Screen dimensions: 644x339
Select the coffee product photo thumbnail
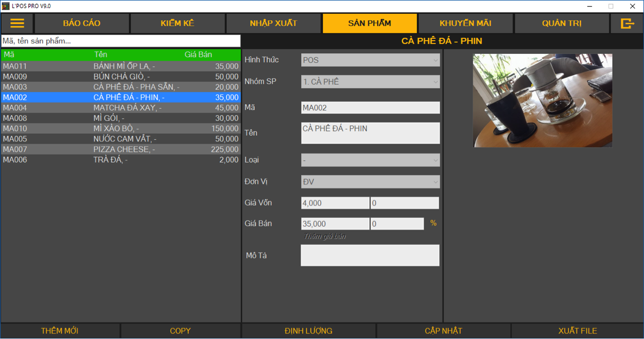(x=543, y=100)
